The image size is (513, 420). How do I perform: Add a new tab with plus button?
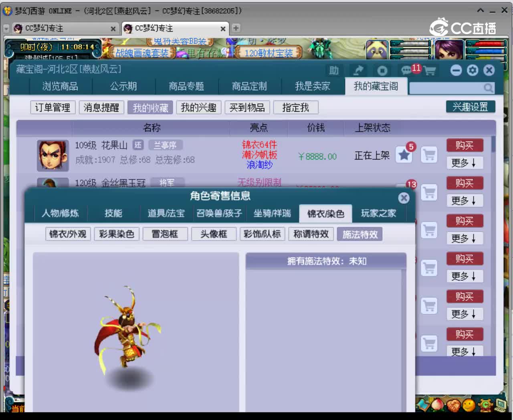pos(236,28)
